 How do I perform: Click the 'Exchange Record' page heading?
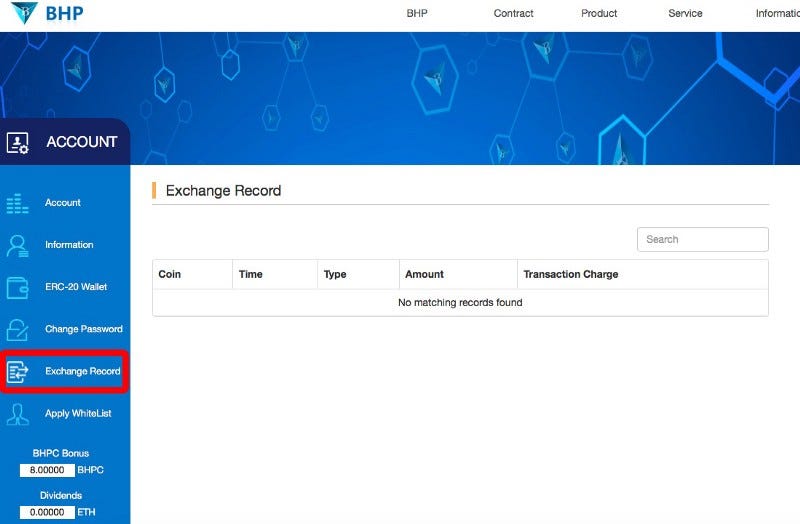(x=223, y=191)
